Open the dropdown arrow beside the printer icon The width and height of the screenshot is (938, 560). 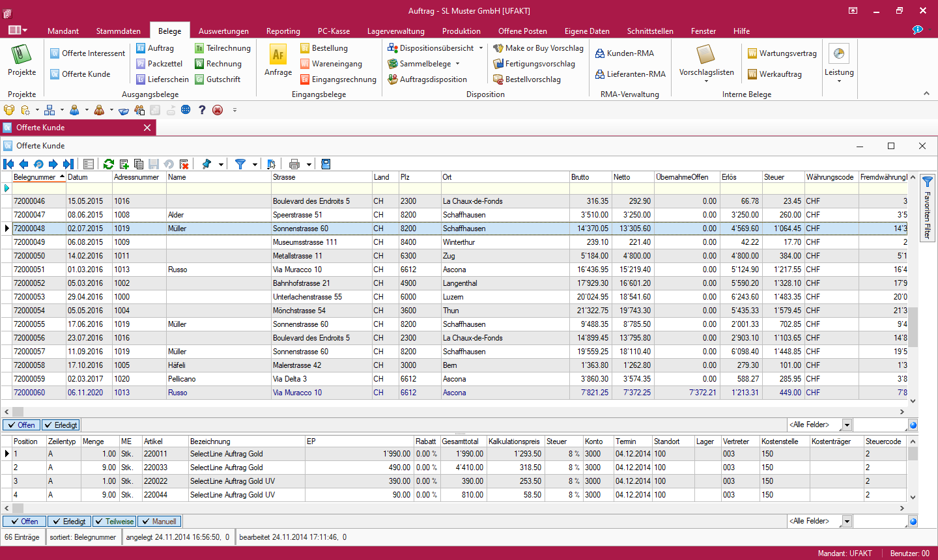[309, 164]
